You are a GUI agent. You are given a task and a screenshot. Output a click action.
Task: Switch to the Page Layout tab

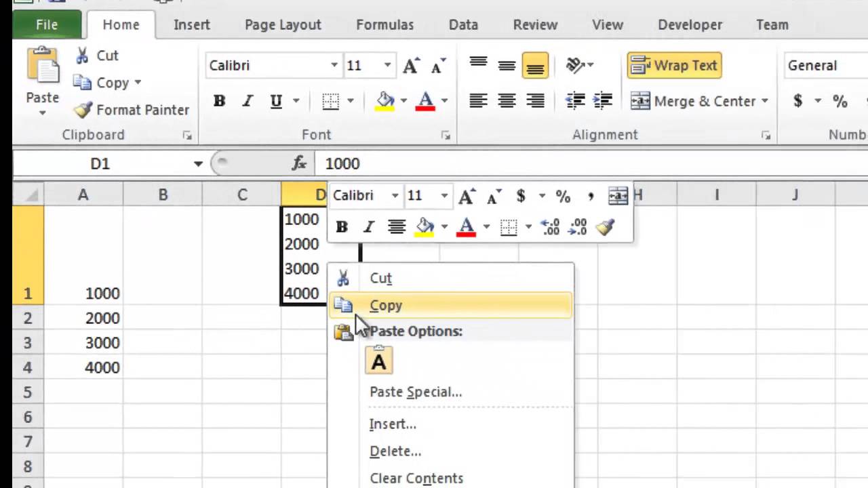click(283, 24)
